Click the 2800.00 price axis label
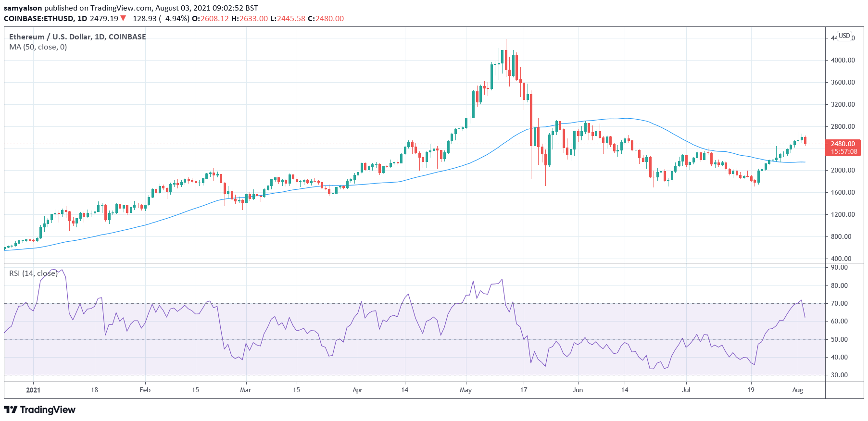Image resolution: width=868 pixels, height=421 pixels. (x=843, y=126)
